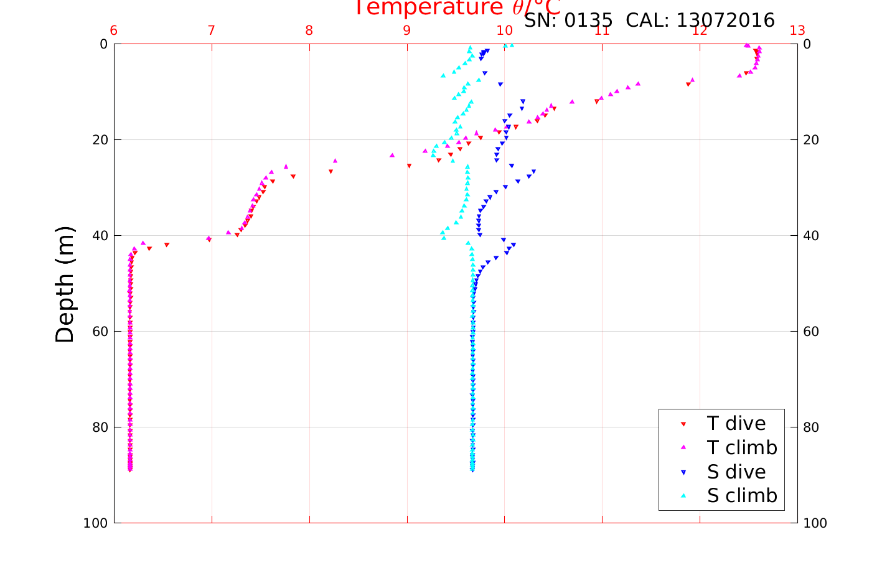Click depth tick 80 on left axis

tap(100, 427)
